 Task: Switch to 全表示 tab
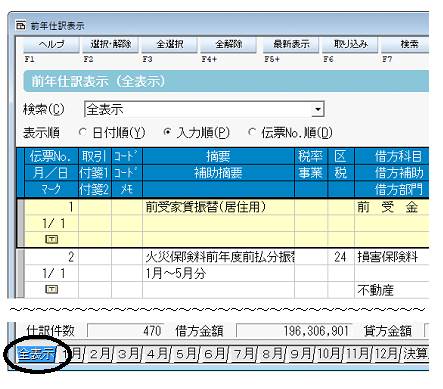point(36,354)
